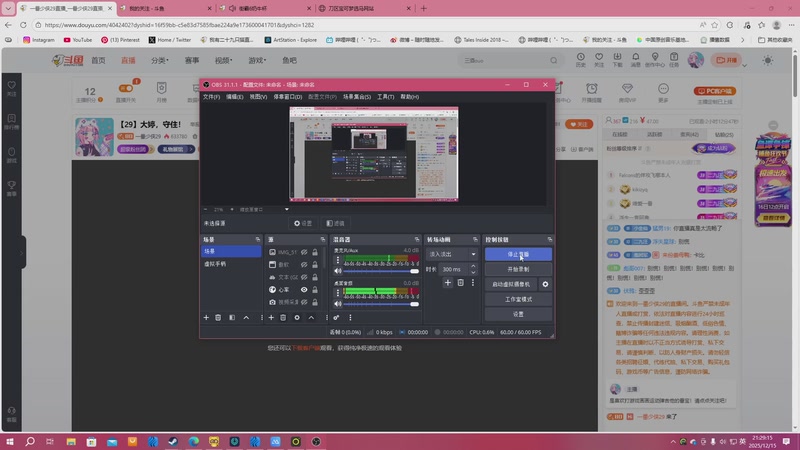The image size is (800, 450).
Task: Mute the Mic/Aux channel speaker
Action: [x=338, y=271]
